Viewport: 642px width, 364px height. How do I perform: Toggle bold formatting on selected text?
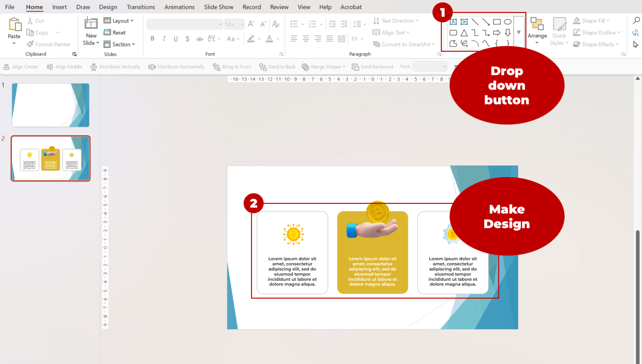click(152, 38)
